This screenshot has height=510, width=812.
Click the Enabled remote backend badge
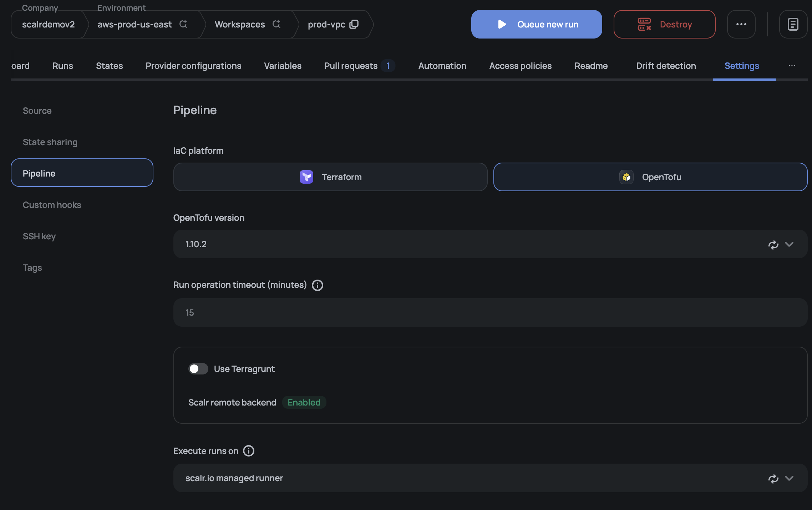[304, 402]
